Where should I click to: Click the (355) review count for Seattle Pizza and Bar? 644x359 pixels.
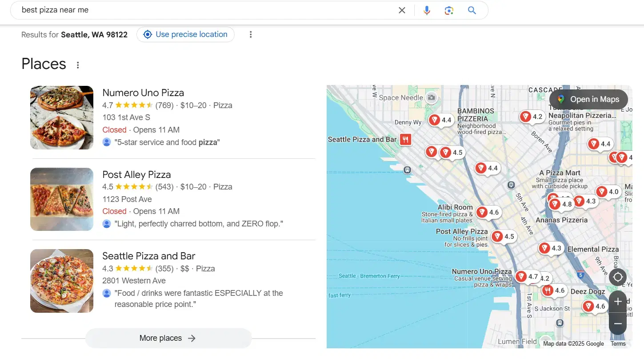pos(164,269)
